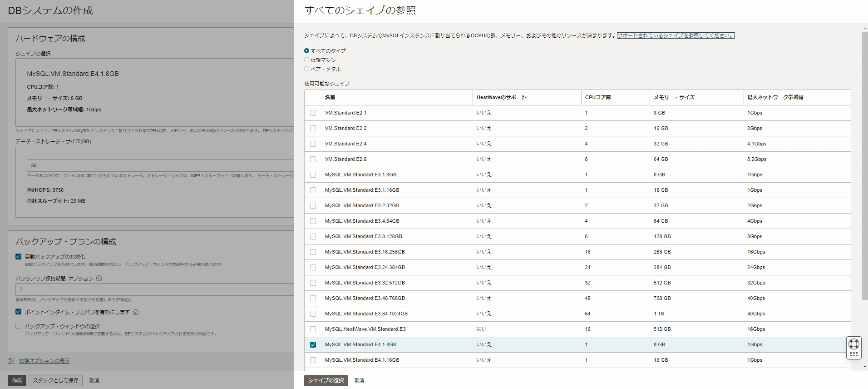The image size is (868, 389).
Task: Check the MySQL.VM.Standard.E3.1.8GB checkbox
Action: pyautogui.click(x=313, y=175)
